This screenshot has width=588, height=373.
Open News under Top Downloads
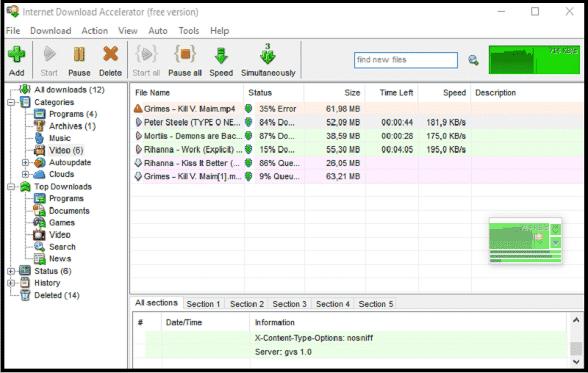tap(60, 258)
